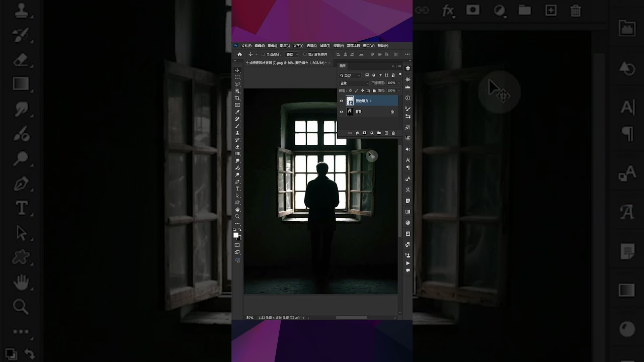
Task: Open Layers panel icon in right dock
Action: [408, 68]
